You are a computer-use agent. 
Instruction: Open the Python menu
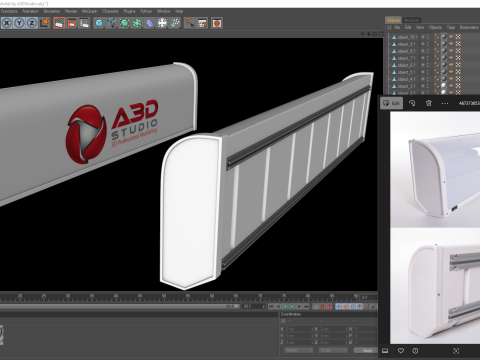[x=146, y=11]
